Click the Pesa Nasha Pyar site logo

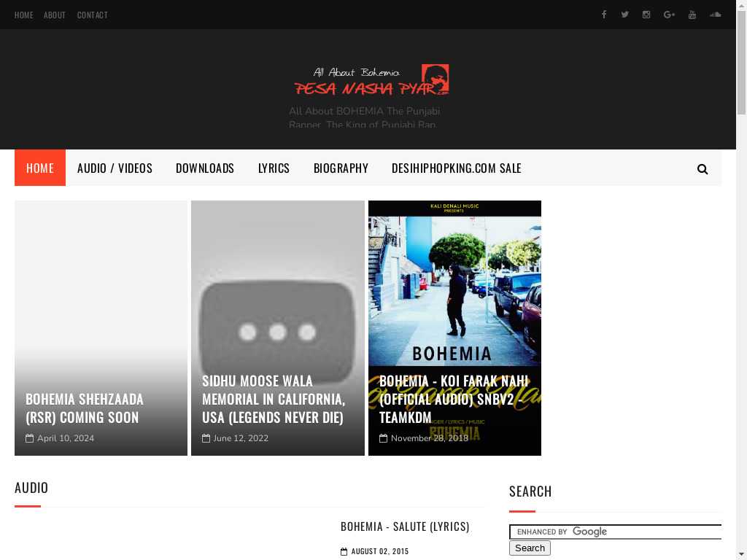371,80
